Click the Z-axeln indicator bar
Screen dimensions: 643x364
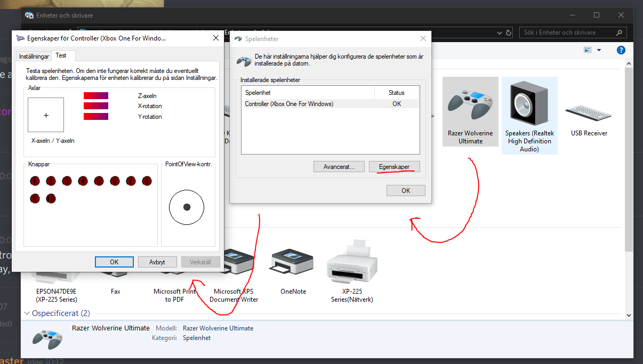[96, 96]
